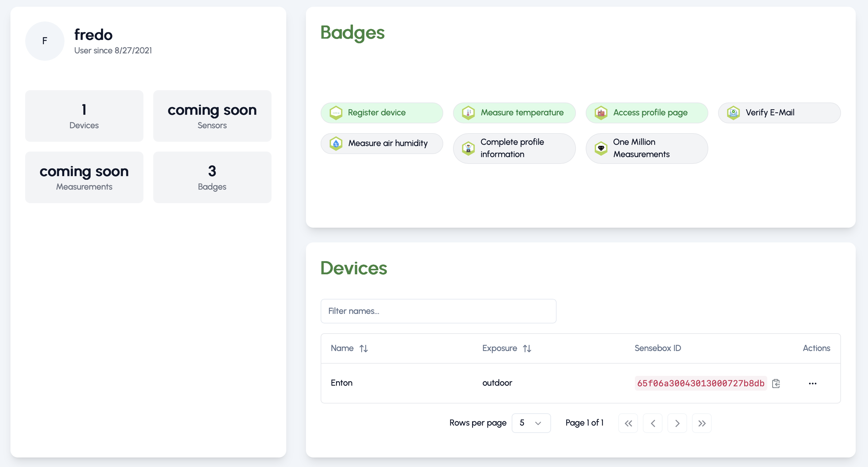Click the Verify E-Mail envelope icon
The image size is (868, 467).
733,113
